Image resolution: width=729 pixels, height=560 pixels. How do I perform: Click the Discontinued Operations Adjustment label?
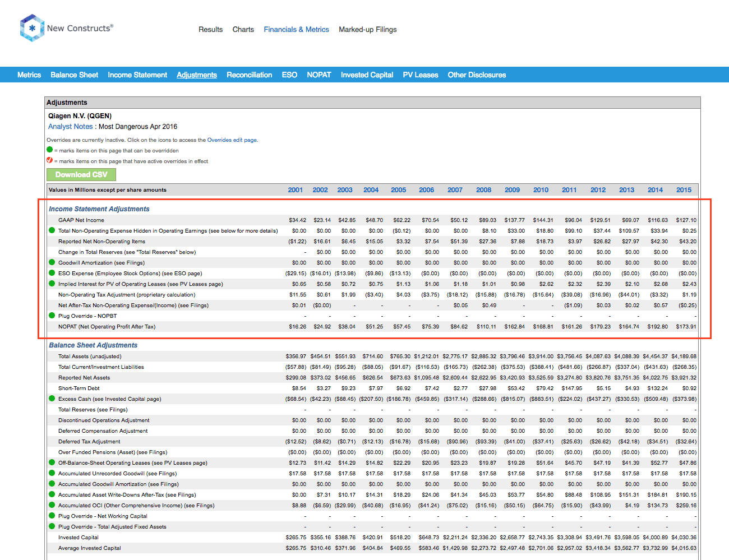(x=104, y=420)
